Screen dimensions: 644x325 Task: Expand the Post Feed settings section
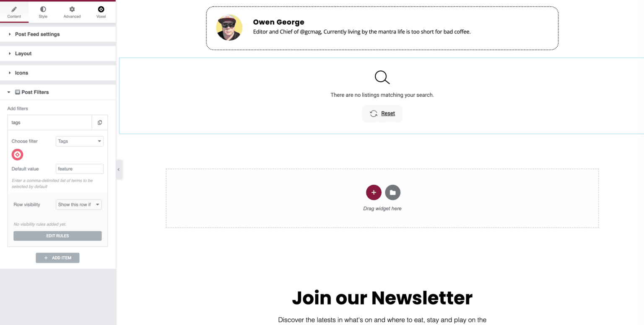pyautogui.click(x=37, y=34)
